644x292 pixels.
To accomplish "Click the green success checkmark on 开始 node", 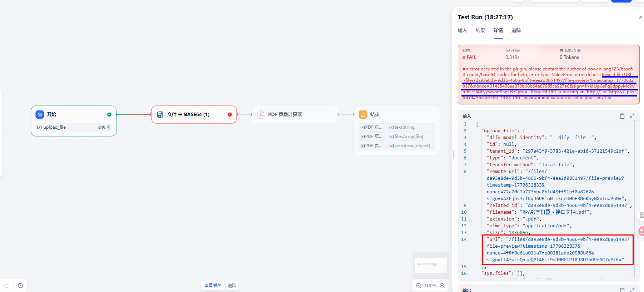I will [109, 115].
